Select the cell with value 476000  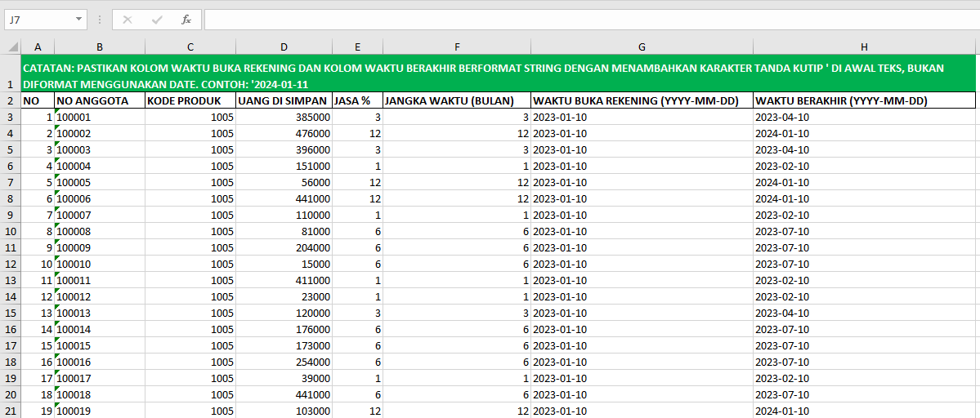tap(284, 134)
